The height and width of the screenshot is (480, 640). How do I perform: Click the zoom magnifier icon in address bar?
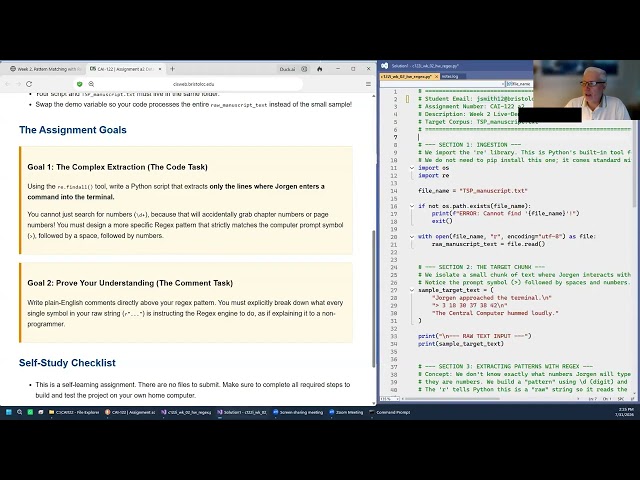(x=91, y=84)
